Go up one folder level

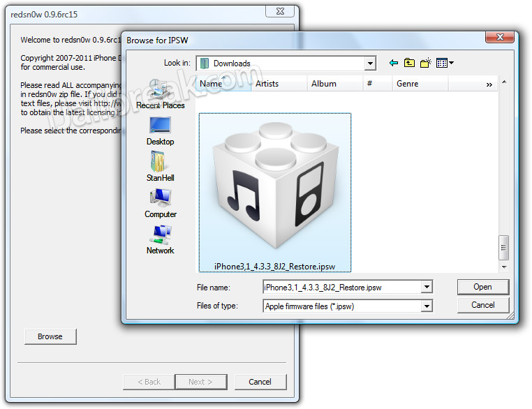tap(409, 63)
